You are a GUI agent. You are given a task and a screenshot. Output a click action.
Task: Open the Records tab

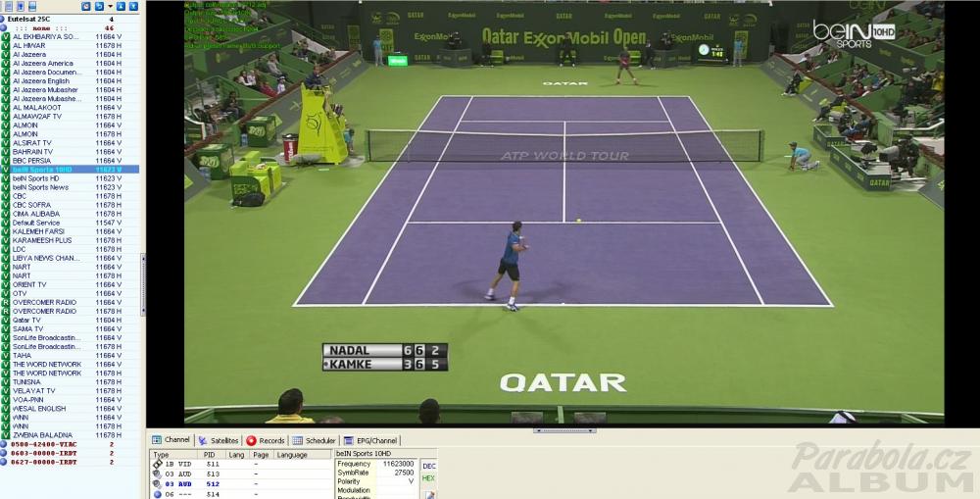pos(266,440)
